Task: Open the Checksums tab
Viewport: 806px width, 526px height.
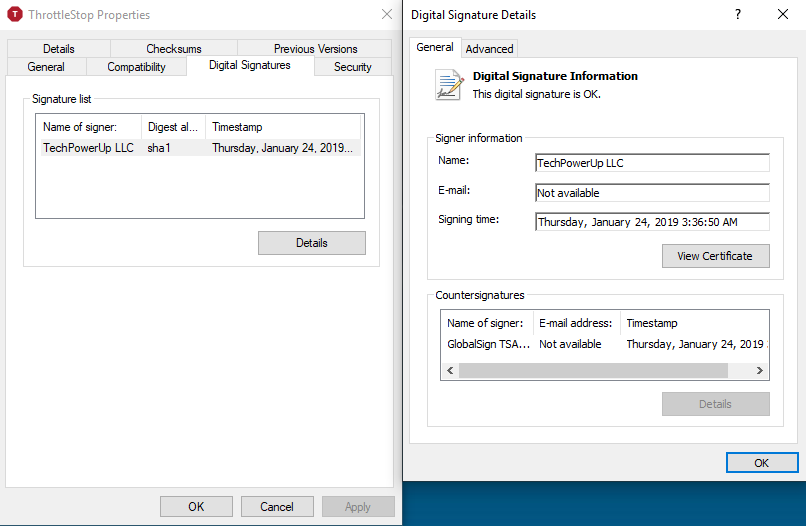Action: (x=174, y=49)
